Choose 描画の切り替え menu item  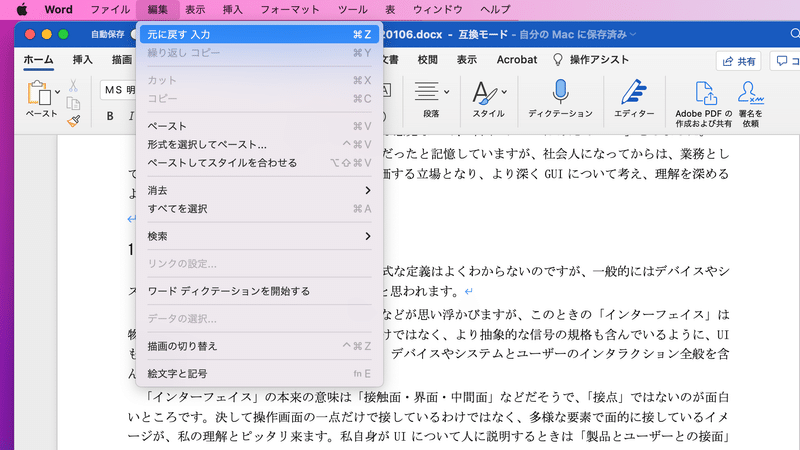pyautogui.click(x=259, y=346)
